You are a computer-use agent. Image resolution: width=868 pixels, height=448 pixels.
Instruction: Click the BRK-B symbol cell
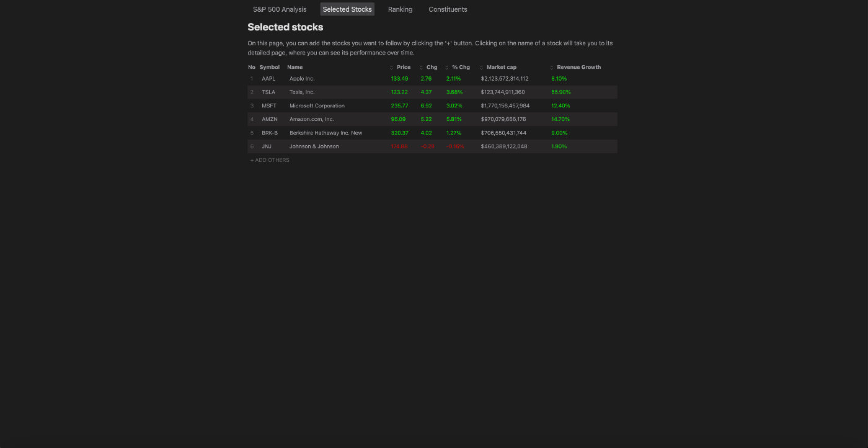(x=270, y=133)
